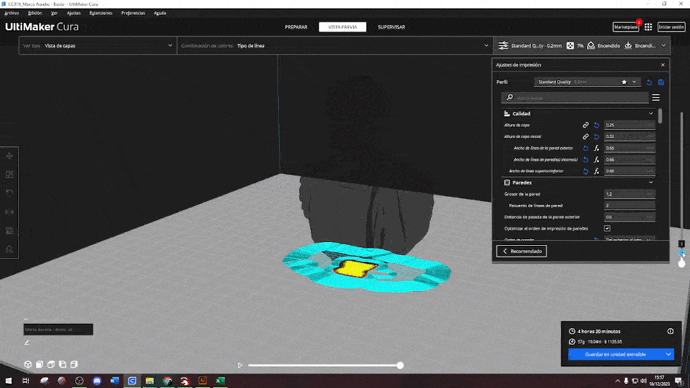Expand the Ver tipo view dropdown
Image resolution: width=690 pixels, height=388 pixels.
coord(98,46)
